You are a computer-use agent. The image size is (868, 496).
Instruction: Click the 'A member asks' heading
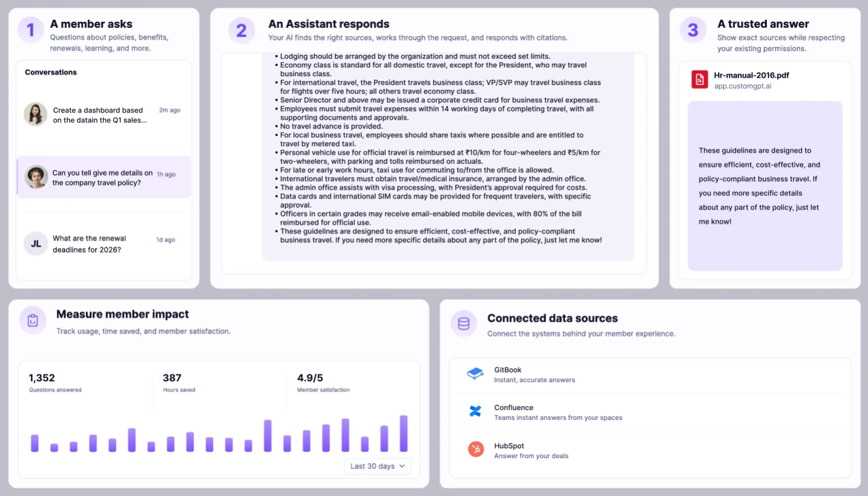pyautogui.click(x=91, y=24)
